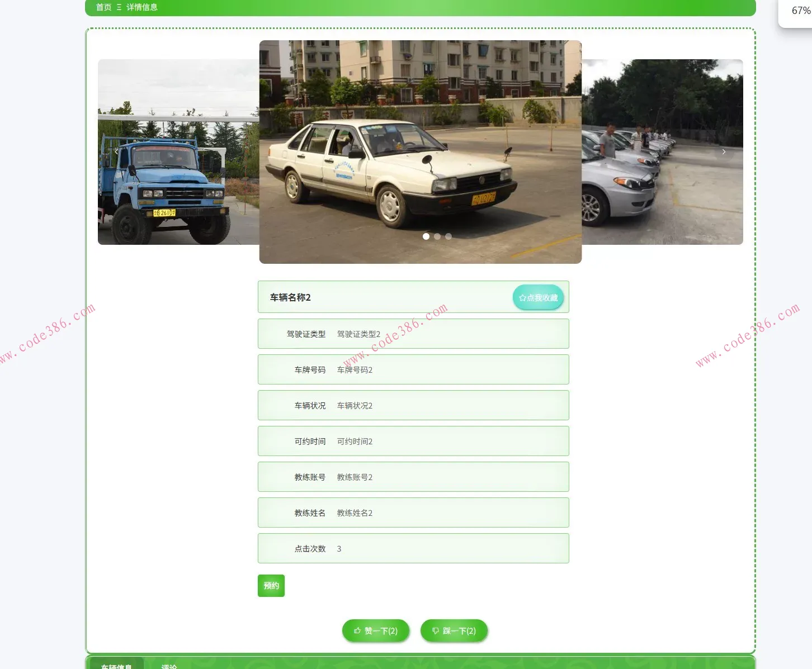The height and width of the screenshot is (669, 812).
Task: Select the third carousel indicator dot
Action: point(449,236)
